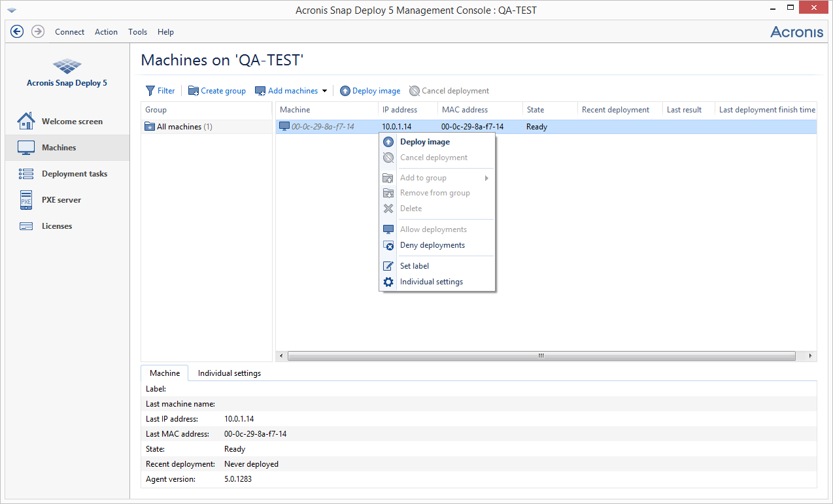Click the Deployment tasks list icon
The image size is (833, 504).
coord(26,174)
